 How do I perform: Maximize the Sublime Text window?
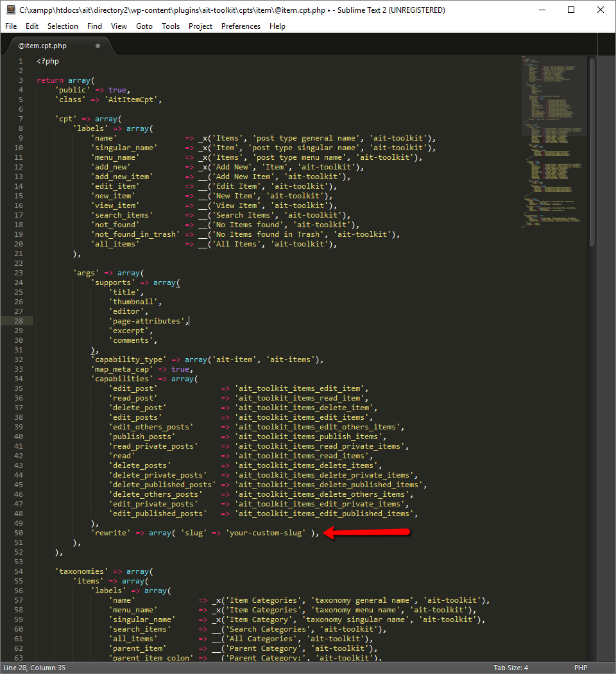click(x=571, y=10)
